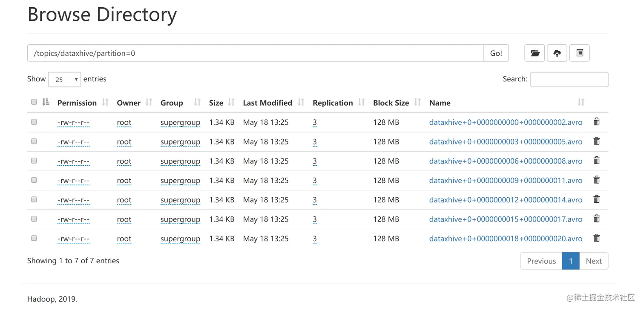
Task: Select page 1 in pagination
Action: coord(571,261)
